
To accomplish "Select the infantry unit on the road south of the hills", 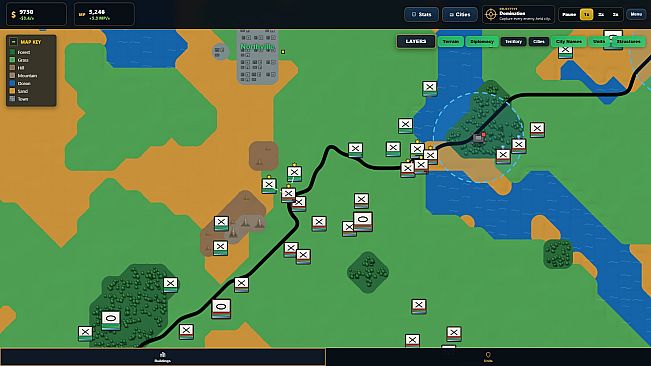I will [x=241, y=285].
